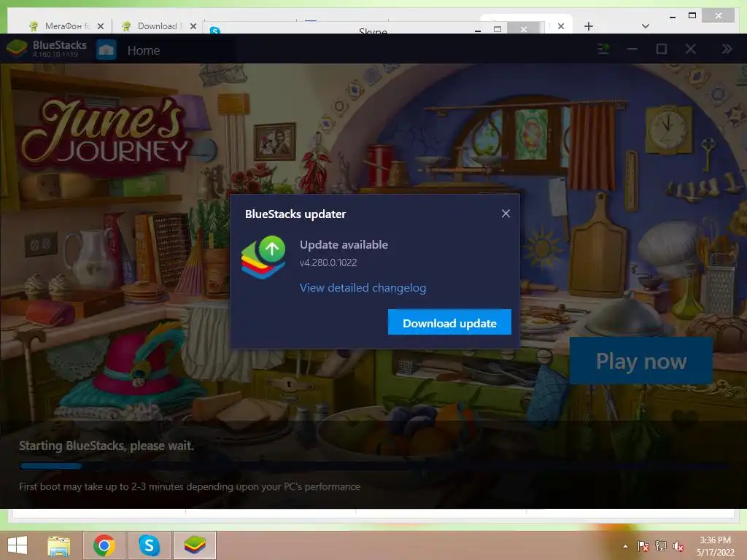
Task: Open the Action Center flag tray icon
Action: pyautogui.click(x=643, y=546)
